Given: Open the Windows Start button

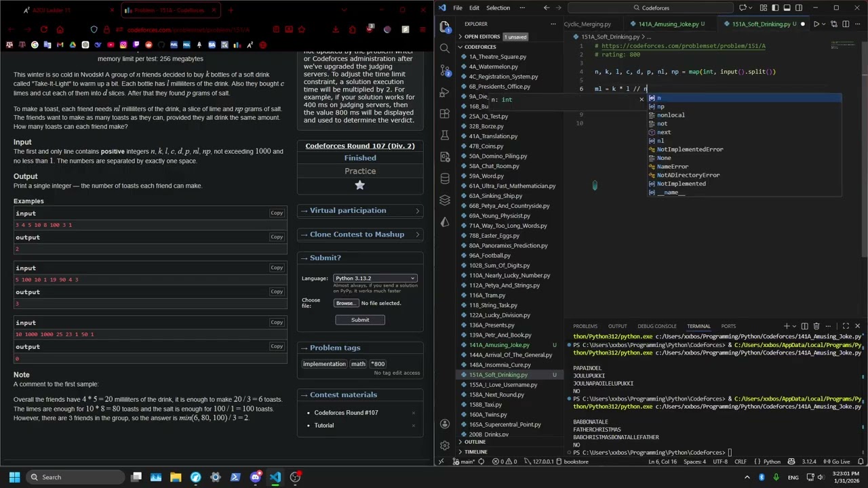Looking at the screenshot, I should 14,477.
